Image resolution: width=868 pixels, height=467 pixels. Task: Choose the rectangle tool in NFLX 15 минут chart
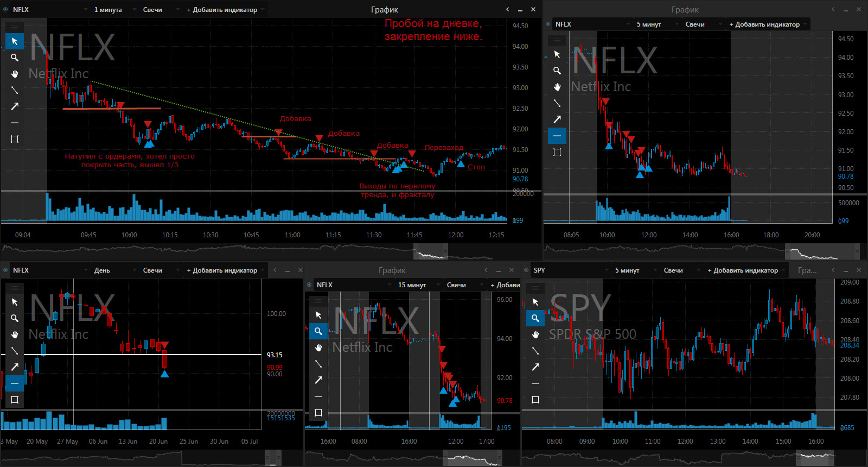click(318, 413)
